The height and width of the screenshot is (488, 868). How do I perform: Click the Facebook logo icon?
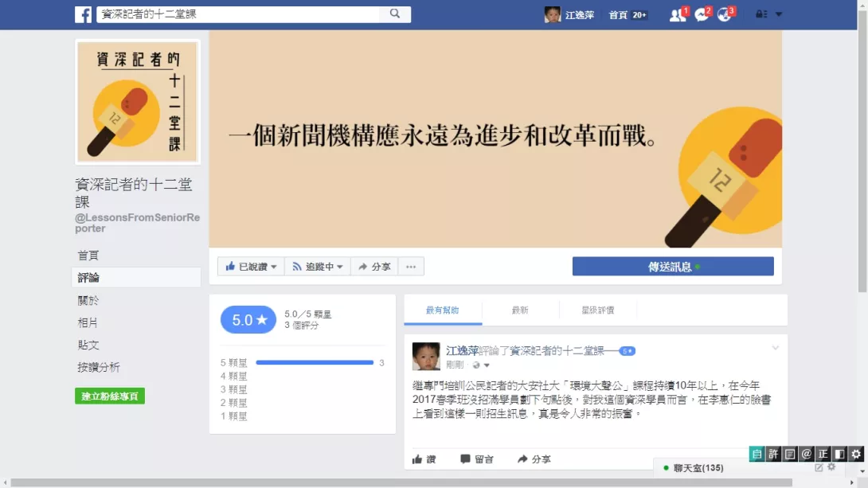(x=83, y=14)
